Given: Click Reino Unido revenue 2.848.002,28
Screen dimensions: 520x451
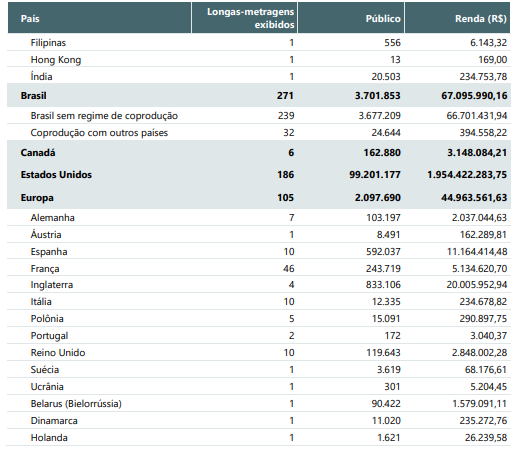Looking at the screenshot, I should (x=479, y=353).
